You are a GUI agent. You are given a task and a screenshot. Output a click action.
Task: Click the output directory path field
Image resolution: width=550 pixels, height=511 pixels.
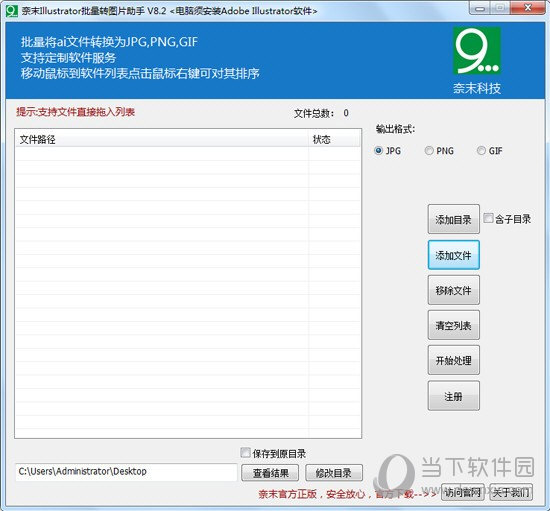pyautogui.click(x=126, y=472)
